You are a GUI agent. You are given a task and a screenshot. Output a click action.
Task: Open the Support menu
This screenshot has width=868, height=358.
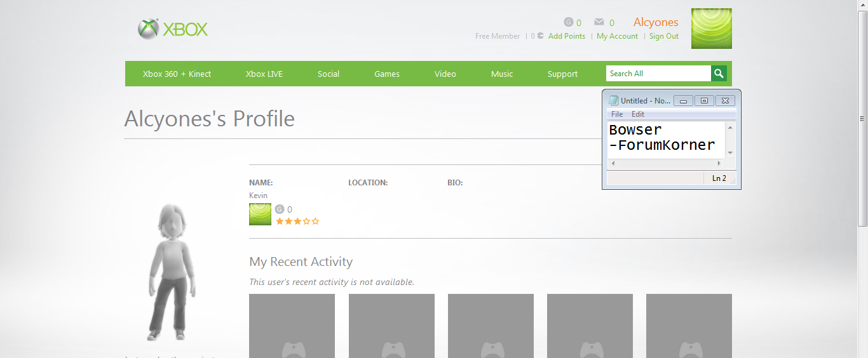(x=563, y=74)
